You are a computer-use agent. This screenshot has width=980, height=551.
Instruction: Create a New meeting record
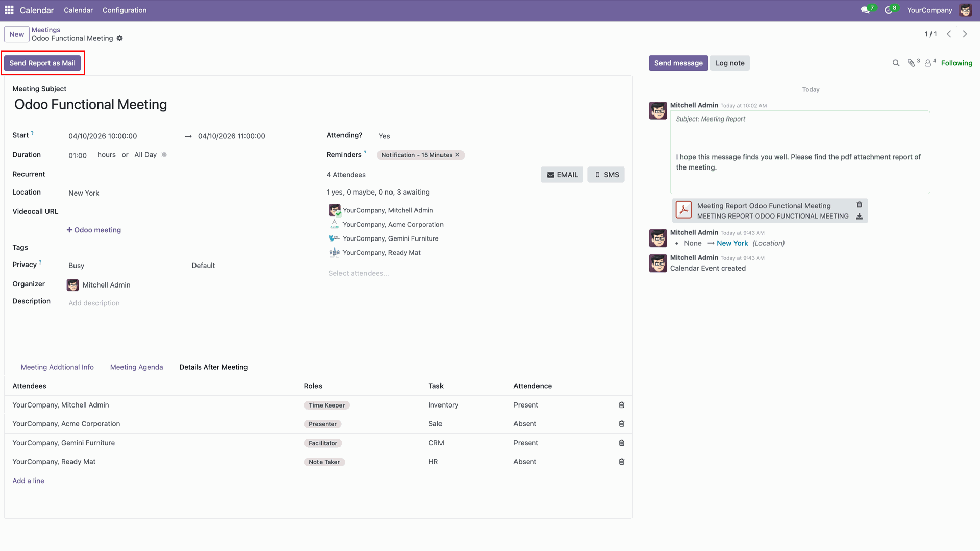pyautogui.click(x=17, y=34)
